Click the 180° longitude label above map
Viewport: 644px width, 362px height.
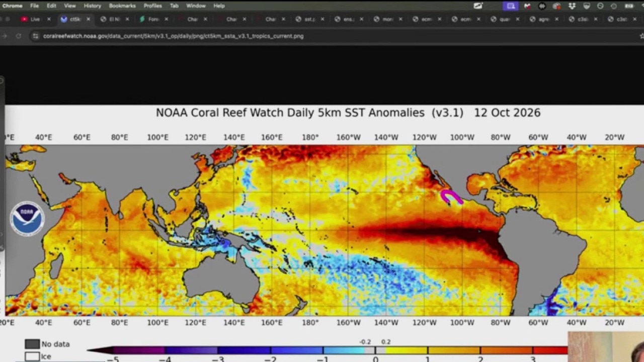click(310, 137)
